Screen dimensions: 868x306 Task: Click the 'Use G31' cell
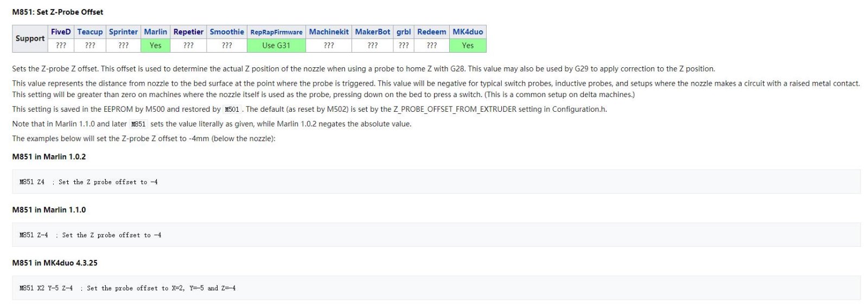(276, 46)
